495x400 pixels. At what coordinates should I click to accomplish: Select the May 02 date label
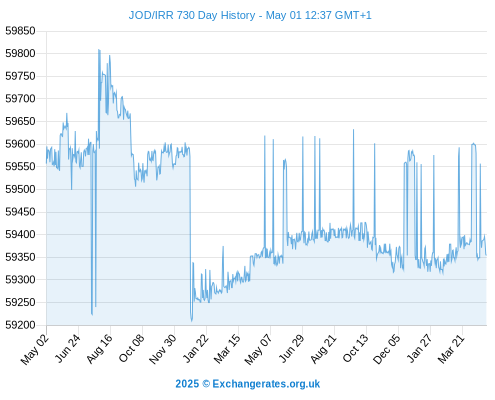[x=35, y=349]
